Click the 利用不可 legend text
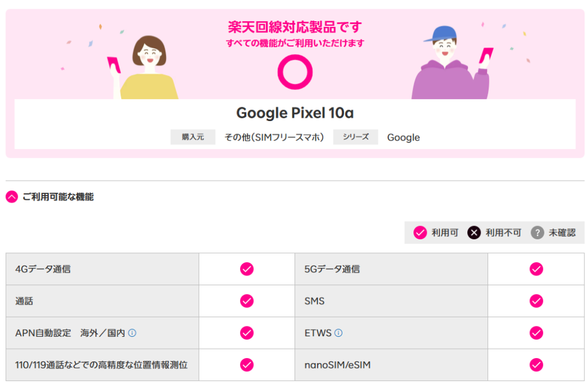This screenshot has width=588, height=385. 503,233
